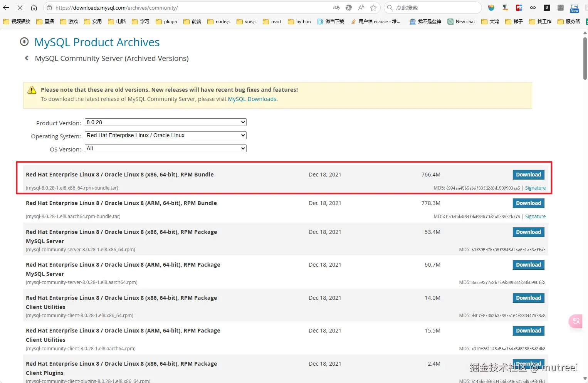This screenshot has width=588, height=383.
Task: Open the colorful bowl extension icon
Action: pos(491,8)
